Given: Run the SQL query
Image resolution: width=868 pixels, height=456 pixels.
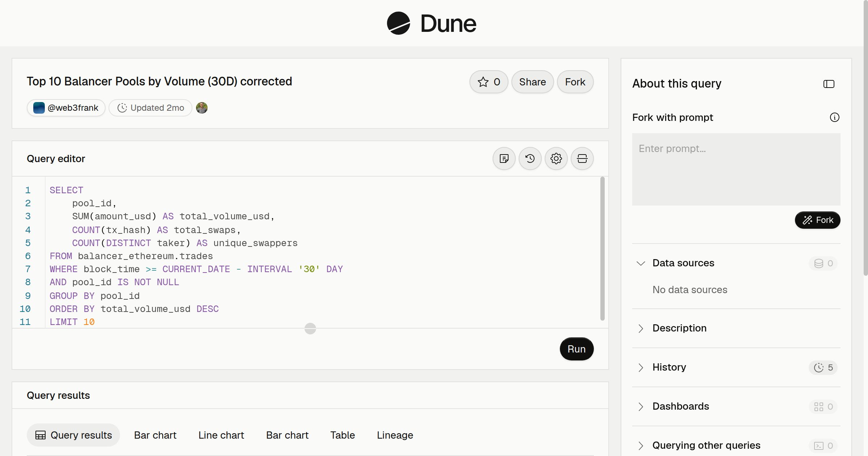Looking at the screenshot, I should (576, 349).
